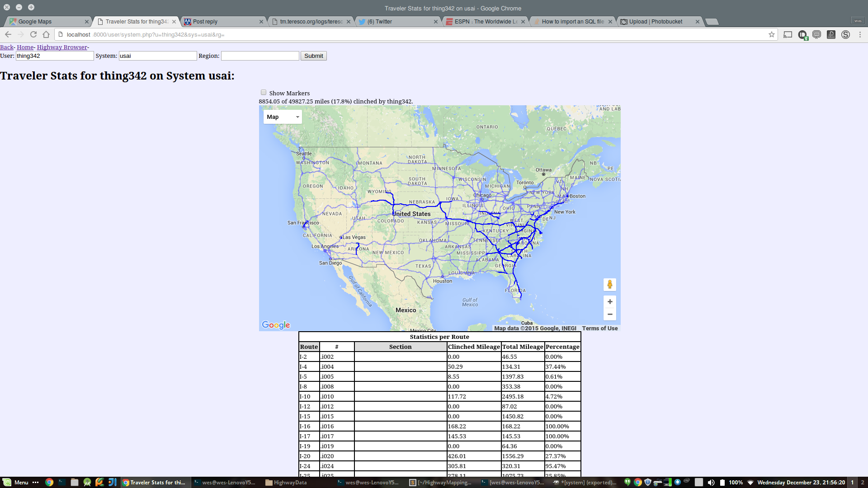Open the Highway Browser link
The width and height of the screenshot is (868, 488).
pos(62,47)
